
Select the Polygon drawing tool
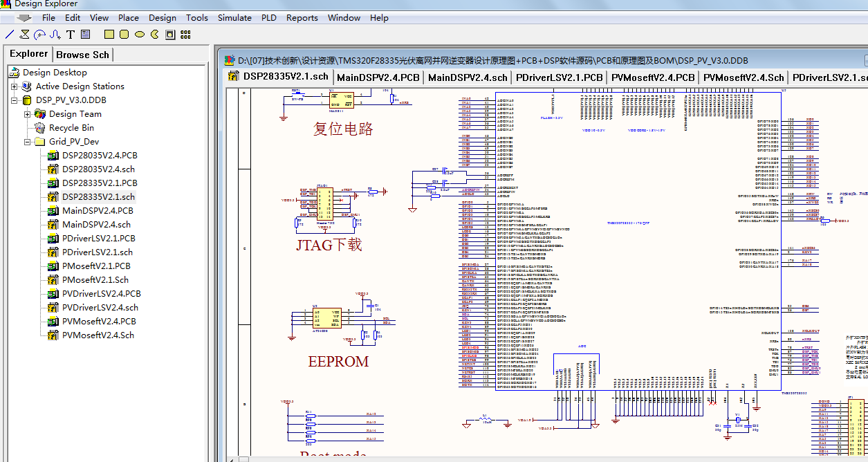[x=25, y=34]
